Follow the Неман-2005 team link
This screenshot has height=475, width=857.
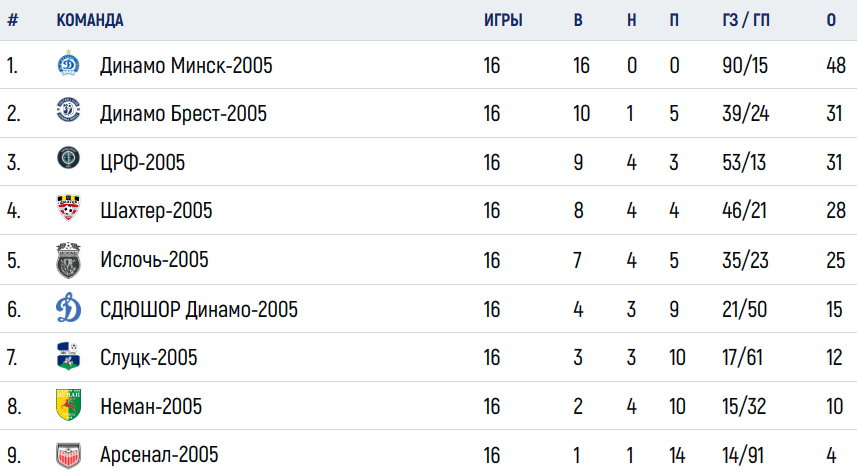click(x=151, y=406)
